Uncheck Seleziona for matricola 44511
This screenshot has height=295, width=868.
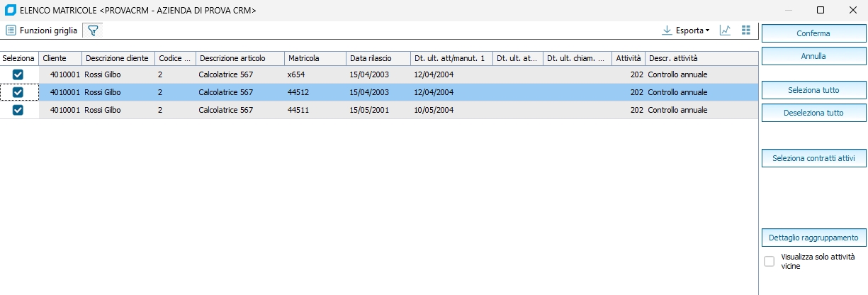(18, 110)
